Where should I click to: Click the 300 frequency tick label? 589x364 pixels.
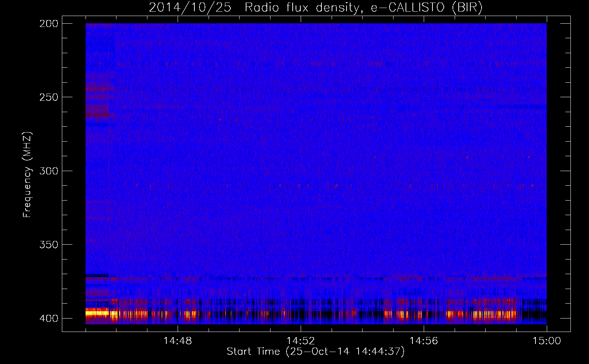(x=49, y=171)
